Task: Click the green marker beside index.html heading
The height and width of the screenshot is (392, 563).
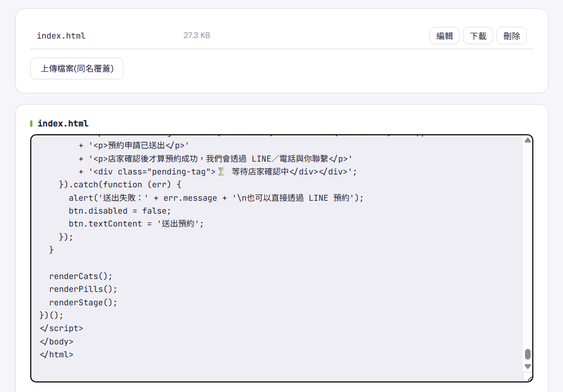Action: (x=32, y=124)
